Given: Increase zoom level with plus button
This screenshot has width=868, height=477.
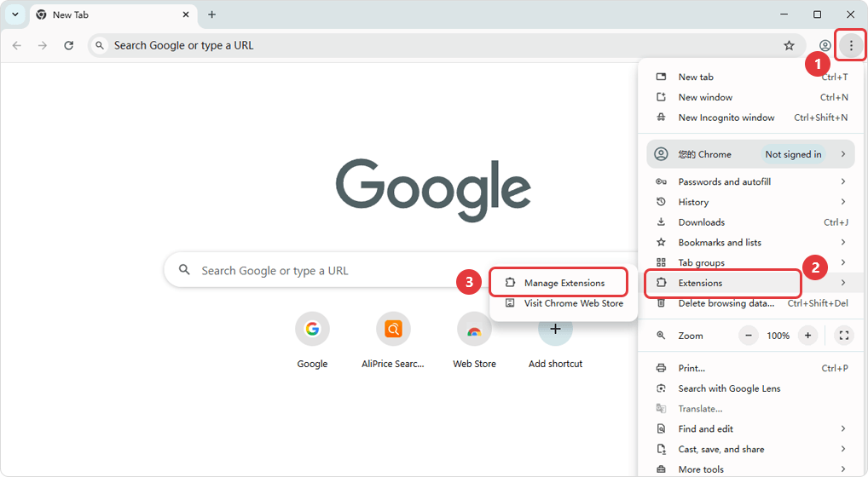Looking at the screenshot, I should point(807,336).
